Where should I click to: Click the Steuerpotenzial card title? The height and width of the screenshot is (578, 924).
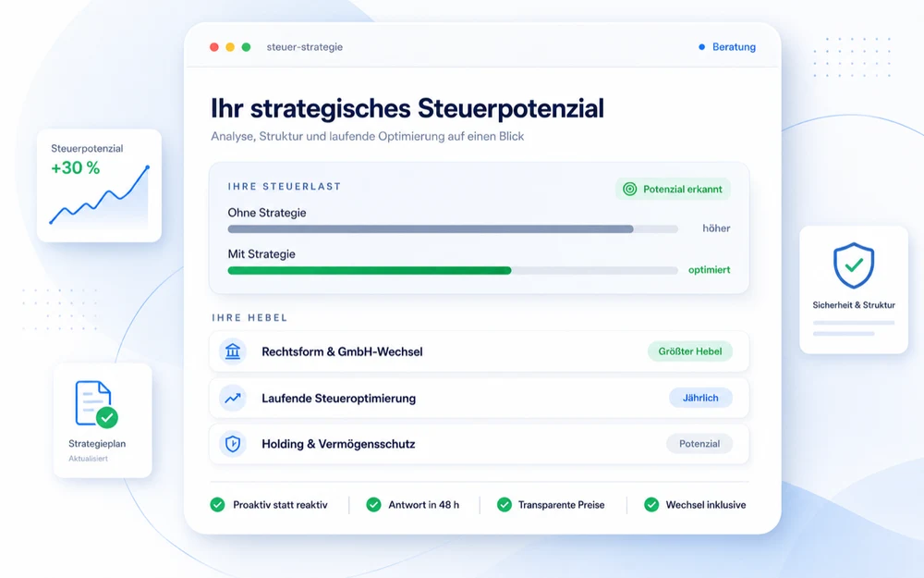point(87,149)
